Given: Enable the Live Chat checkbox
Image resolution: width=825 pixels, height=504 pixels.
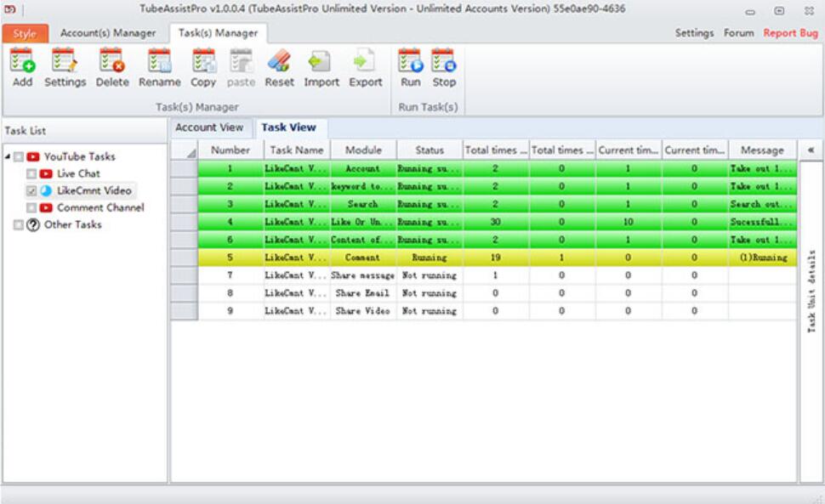Looking at the screenshot, I should (31, 173).
